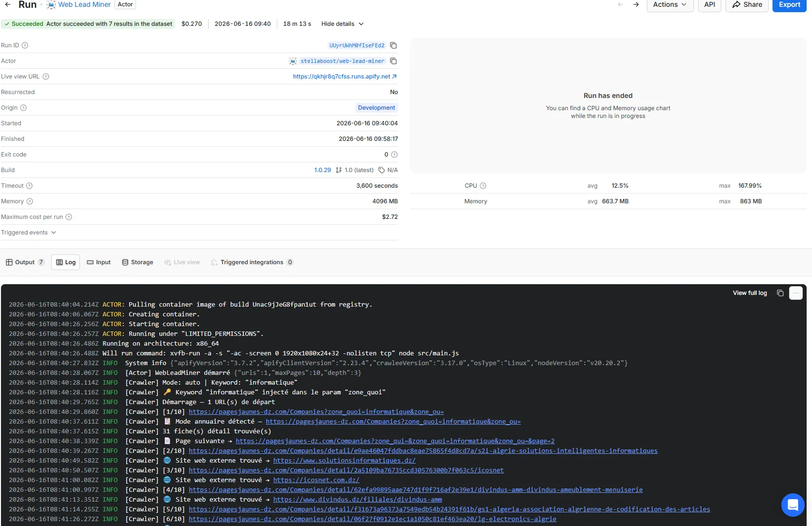Show help icon next to exit code 0

click(x=394, y=155)
